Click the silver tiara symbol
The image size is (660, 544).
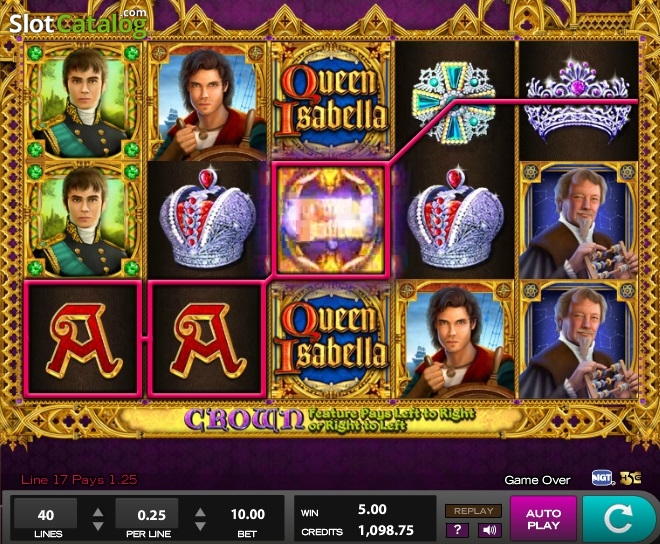coord(579,101)
